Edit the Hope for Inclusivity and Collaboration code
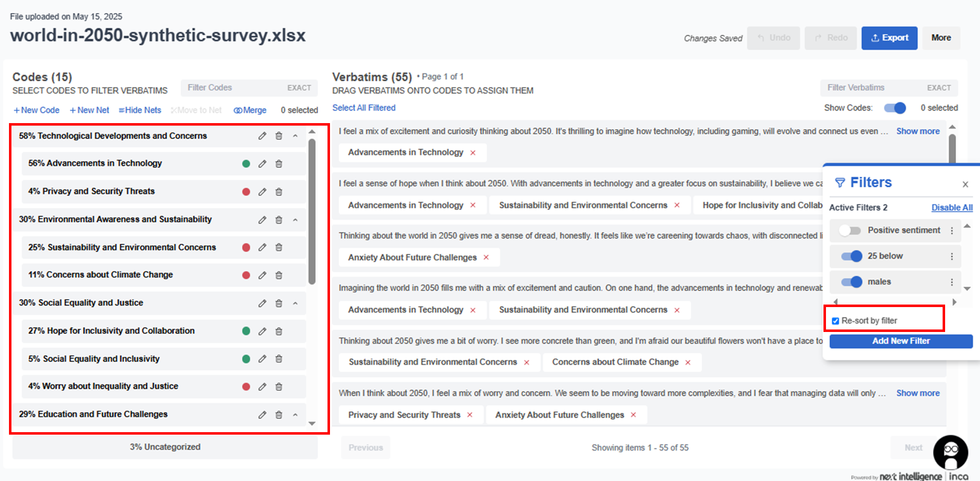 262,331
